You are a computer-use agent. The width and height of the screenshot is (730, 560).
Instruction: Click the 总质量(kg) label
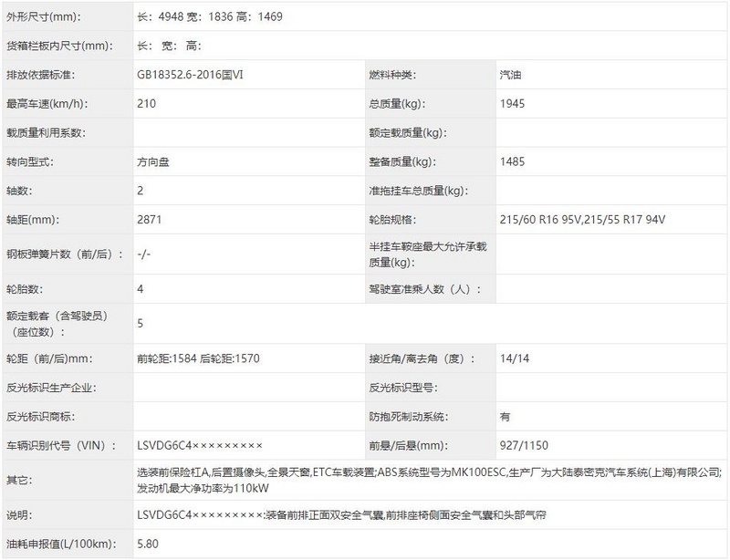(397, 104)
